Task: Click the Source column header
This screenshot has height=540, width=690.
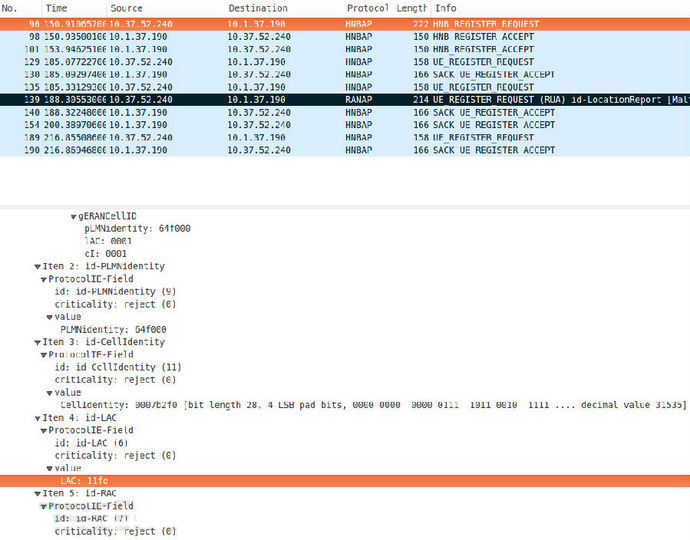Action: [x=165, y=8]
